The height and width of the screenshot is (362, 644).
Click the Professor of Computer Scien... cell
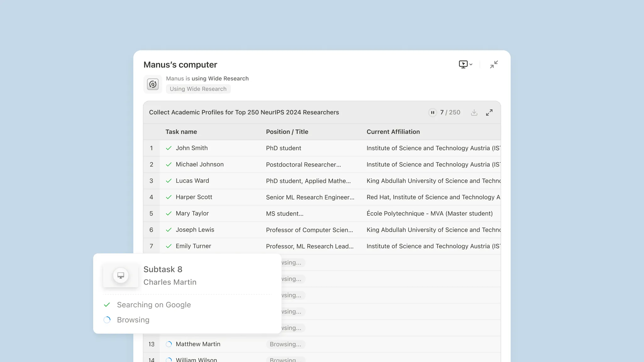pyautogui.click(x=309, y=230)
